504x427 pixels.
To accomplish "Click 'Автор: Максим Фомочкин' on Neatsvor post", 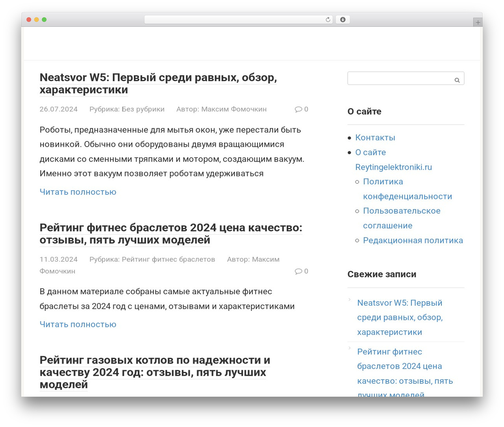I will click(221, 109).
